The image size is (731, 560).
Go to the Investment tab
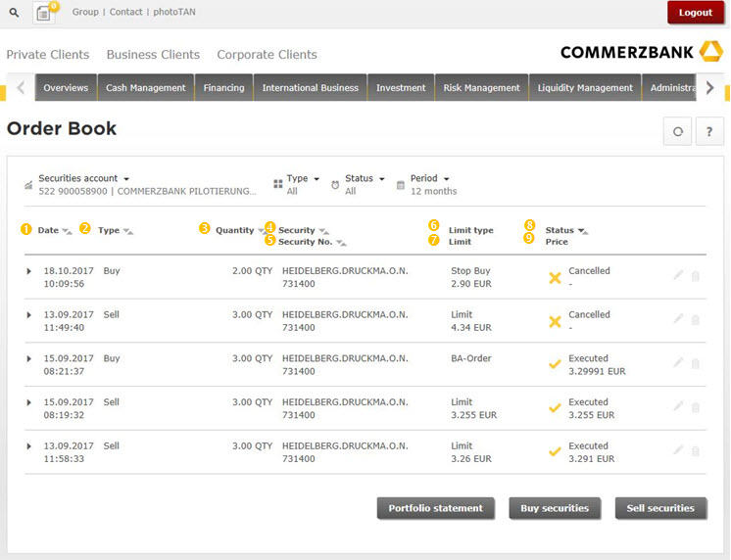click(x=401, y=87)
